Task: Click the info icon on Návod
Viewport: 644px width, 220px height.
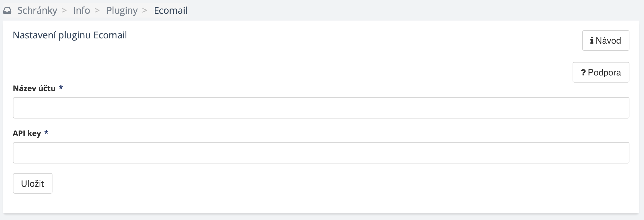Action: [x=592, y=41]
